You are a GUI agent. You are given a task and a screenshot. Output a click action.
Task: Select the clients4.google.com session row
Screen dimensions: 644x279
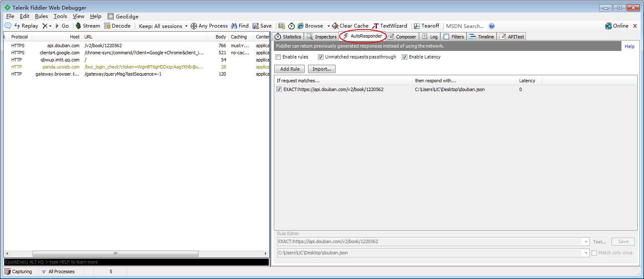136,53
